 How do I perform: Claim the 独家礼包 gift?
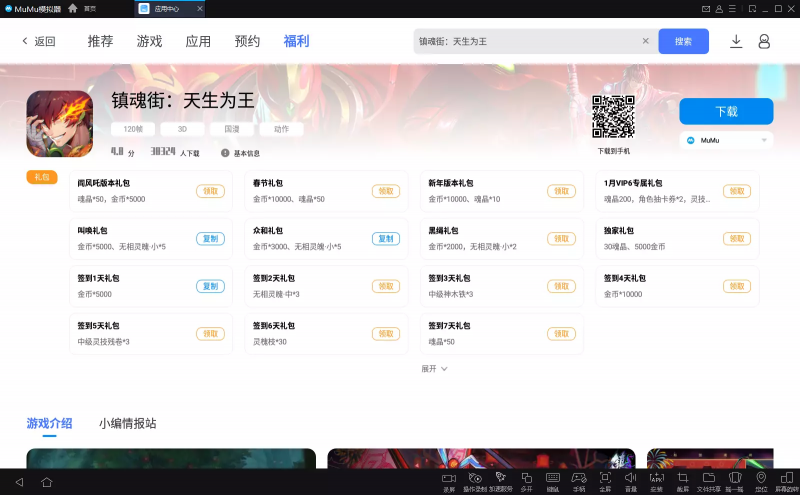point(737,239)
